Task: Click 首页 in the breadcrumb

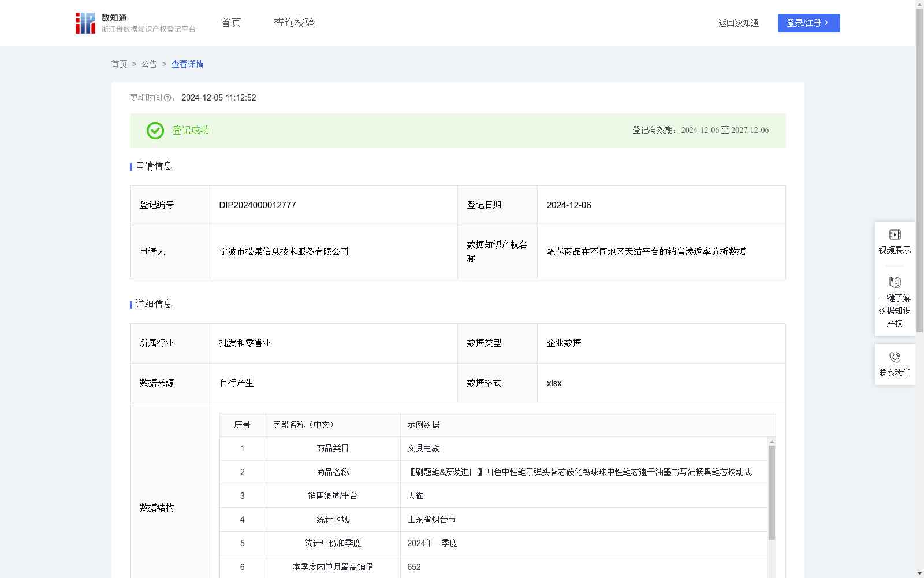Action: coord(119,64)
